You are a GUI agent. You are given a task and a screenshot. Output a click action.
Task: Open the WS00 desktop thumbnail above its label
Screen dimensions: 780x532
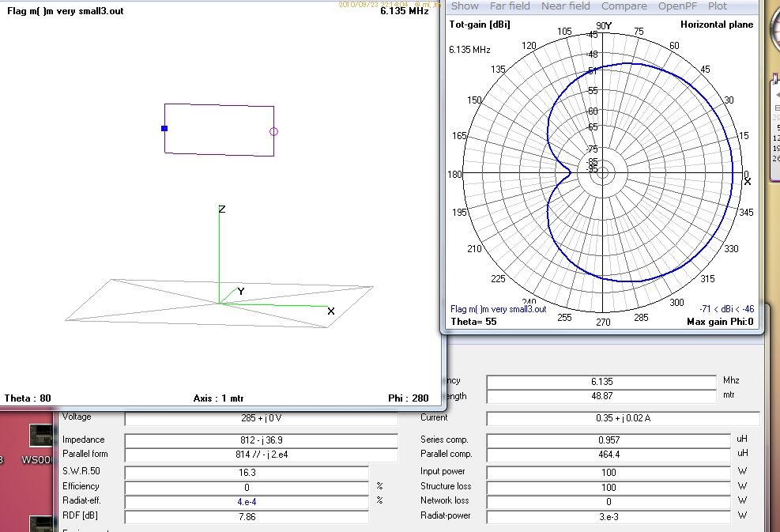click(41, 436)
